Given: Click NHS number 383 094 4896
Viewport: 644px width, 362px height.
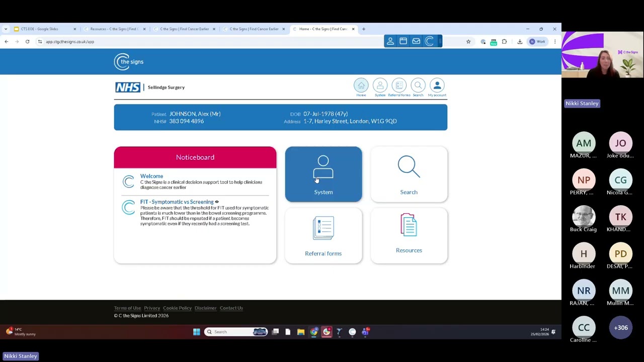Looking at the screenshot, I should [186, 121].
